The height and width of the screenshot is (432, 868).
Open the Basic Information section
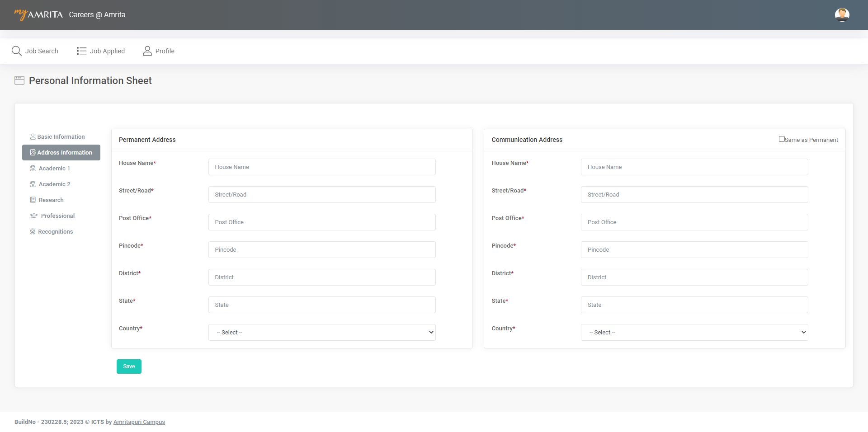pyautogui.click(x=61, y=137)
